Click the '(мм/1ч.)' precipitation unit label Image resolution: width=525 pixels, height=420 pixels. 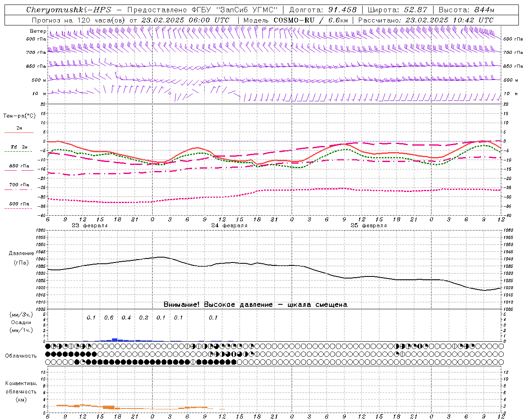21,330
